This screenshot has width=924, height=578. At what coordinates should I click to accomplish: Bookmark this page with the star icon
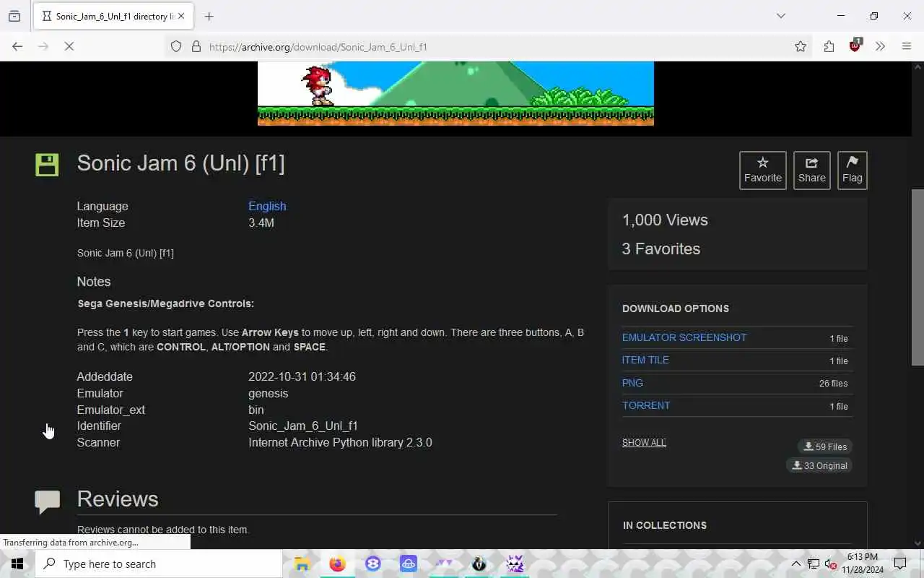pyautogui.click(x=801, y=46)
